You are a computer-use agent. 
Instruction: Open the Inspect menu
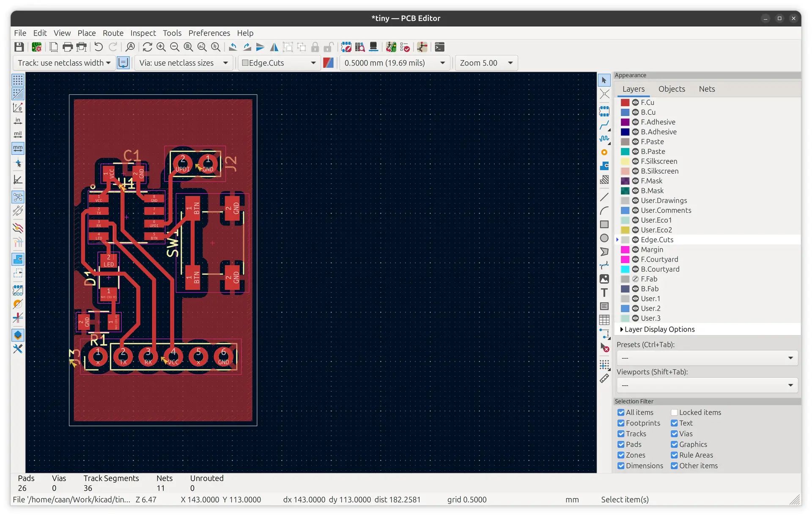click(x=143, y=33)
